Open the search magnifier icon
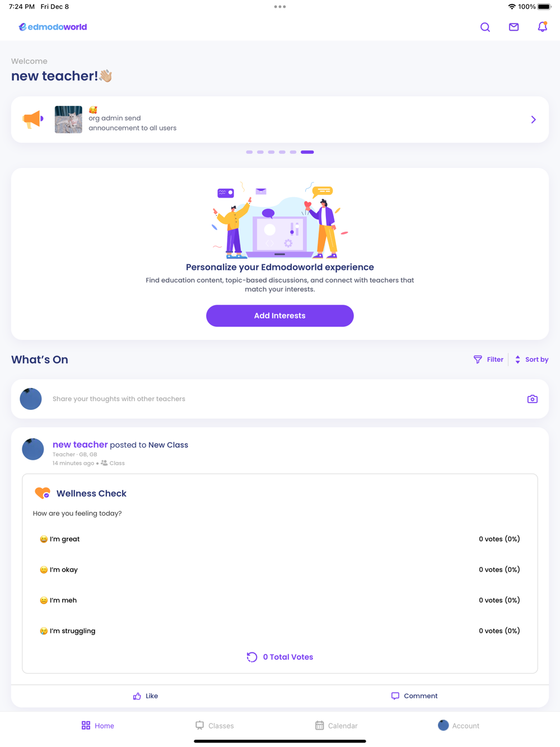This screenshot has width=560, height=747. (485, 27)
